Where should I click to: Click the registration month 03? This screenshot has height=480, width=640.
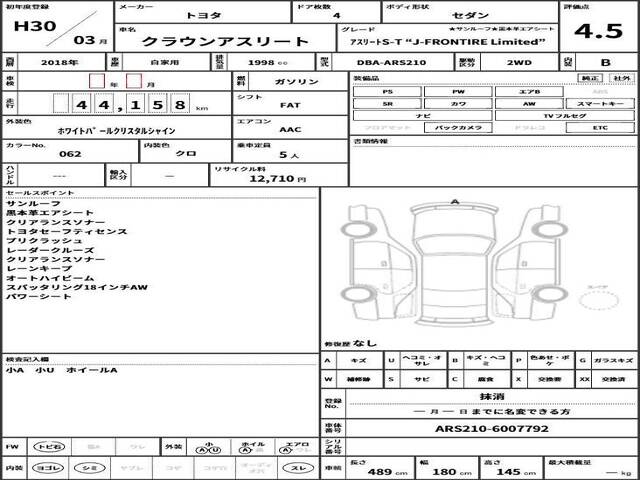[84, 40]
